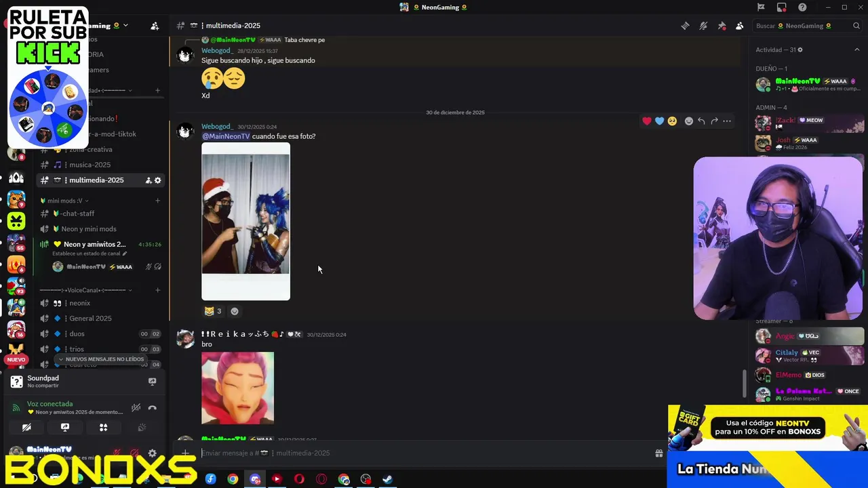Join Neon y mini mods voice channel
868x488 pixels.
point(102,229)
